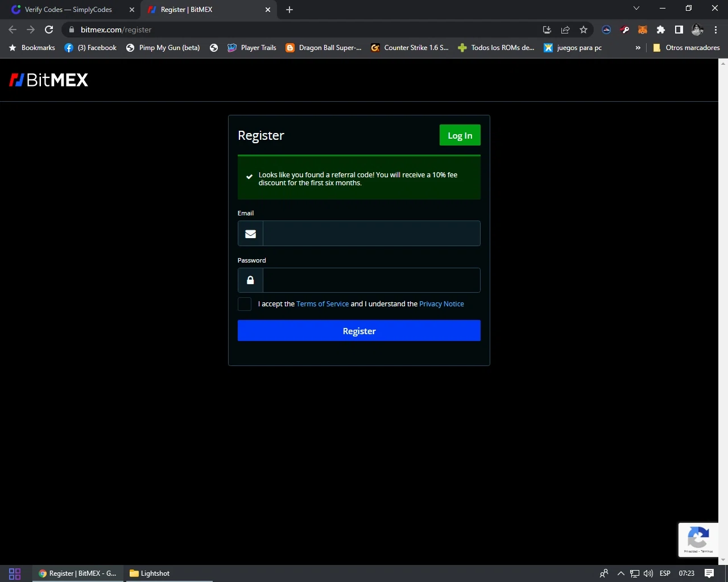Image resolution: width=728 pixels, height=582 pixels.
Task: Click the install app icon in address bar
Action: [x=547, y=30]
